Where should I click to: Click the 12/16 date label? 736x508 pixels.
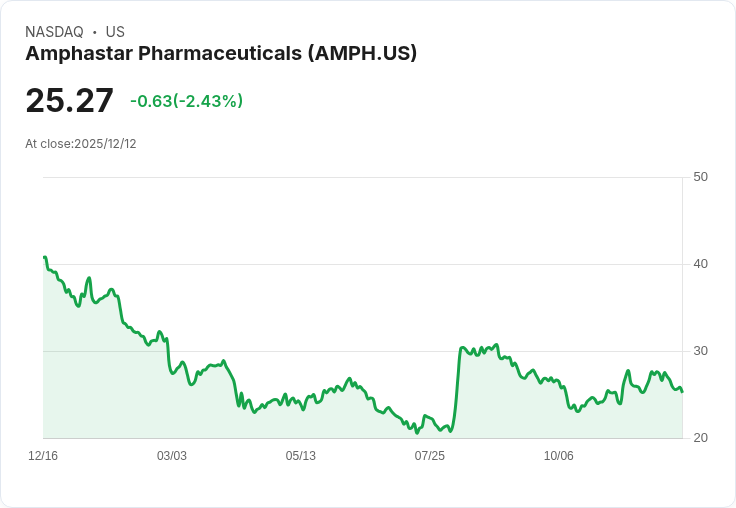pos(43,456)
